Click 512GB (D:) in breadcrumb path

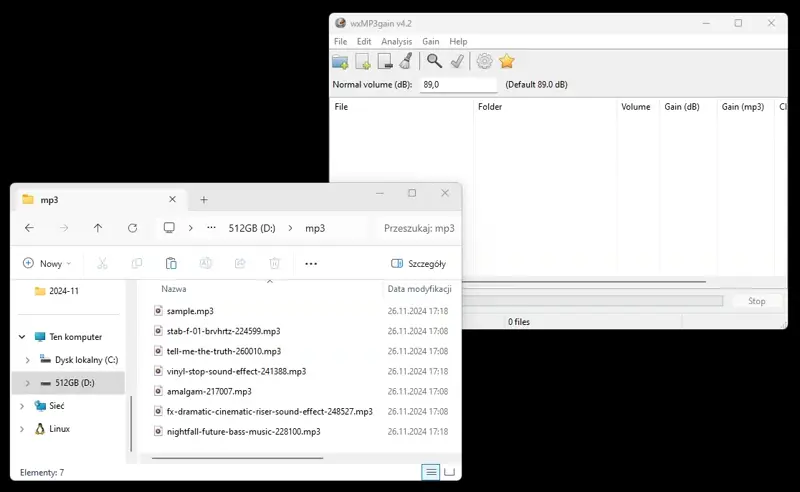[252, 228]
